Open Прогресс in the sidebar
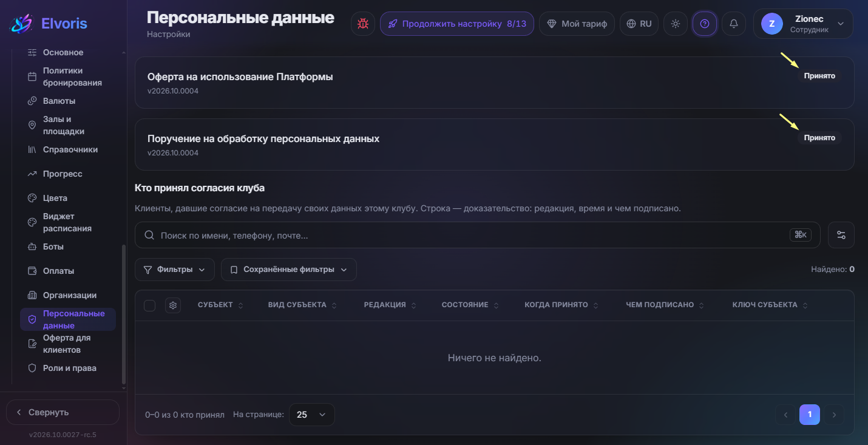The height and width of the screenshot is (445, 868). (x=68, y=174)
